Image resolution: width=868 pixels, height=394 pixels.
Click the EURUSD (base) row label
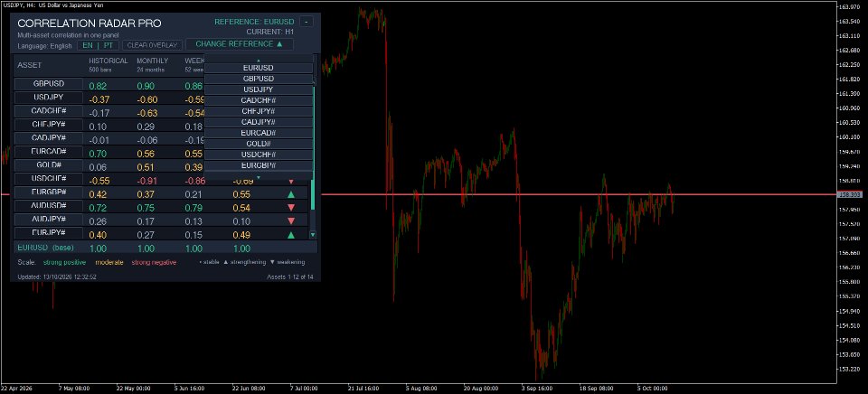45,248
